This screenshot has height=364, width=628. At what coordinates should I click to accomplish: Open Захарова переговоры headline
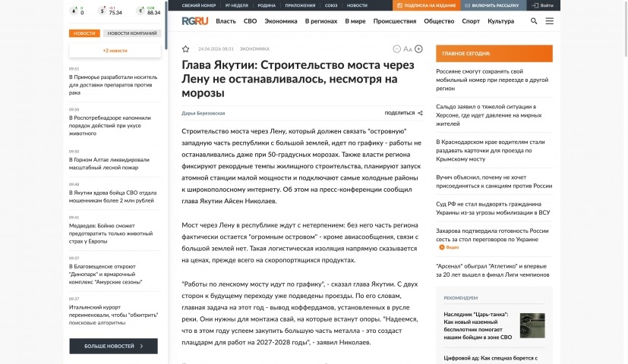(x=492, y=235)
